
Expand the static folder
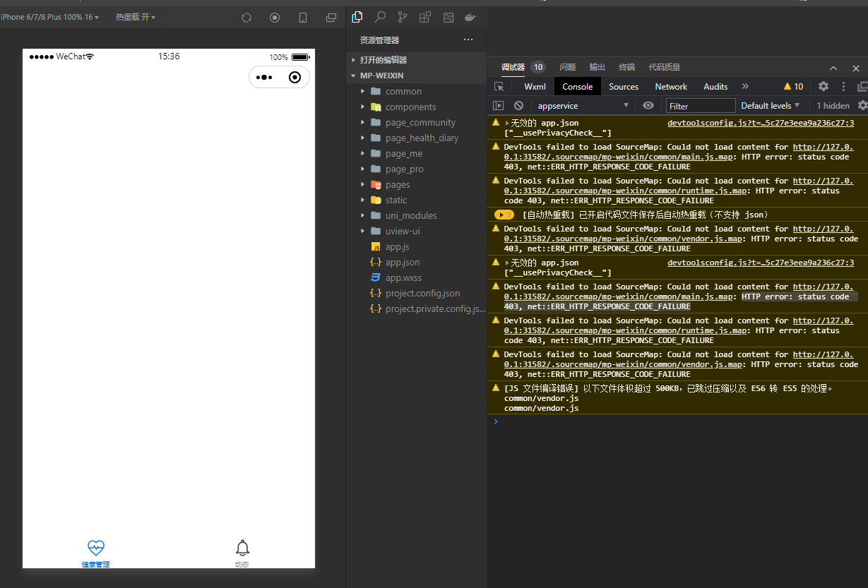point(417,200)
